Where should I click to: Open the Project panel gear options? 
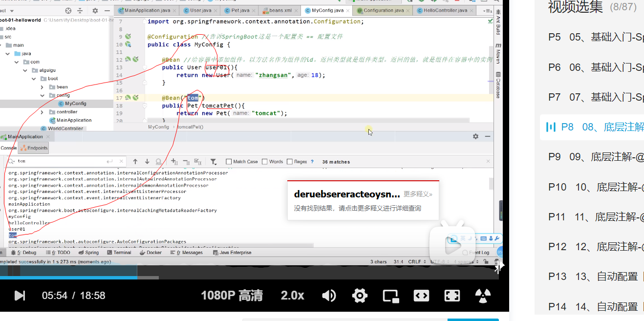[x=95, y=11]
